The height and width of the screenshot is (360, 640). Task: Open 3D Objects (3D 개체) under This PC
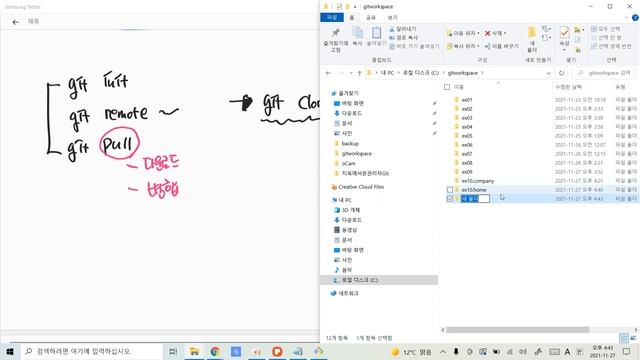click(x=347, y=210)
